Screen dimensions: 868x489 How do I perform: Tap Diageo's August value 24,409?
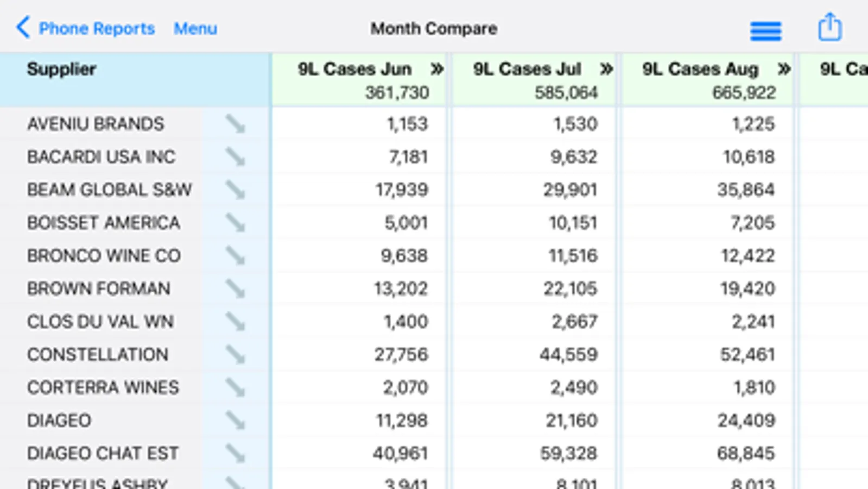tap(746, 421)
